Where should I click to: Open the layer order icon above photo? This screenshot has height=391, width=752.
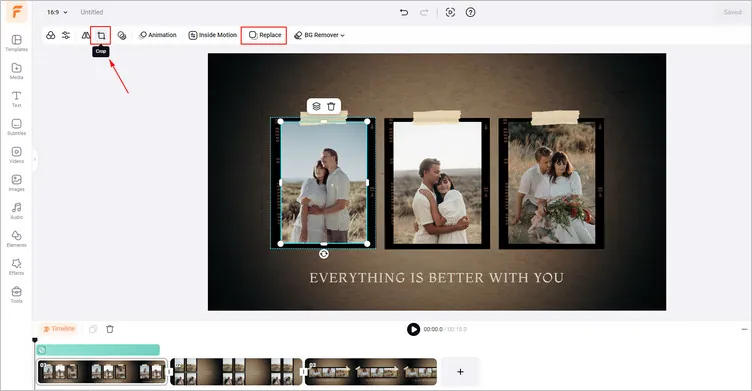tap(316, 106)
